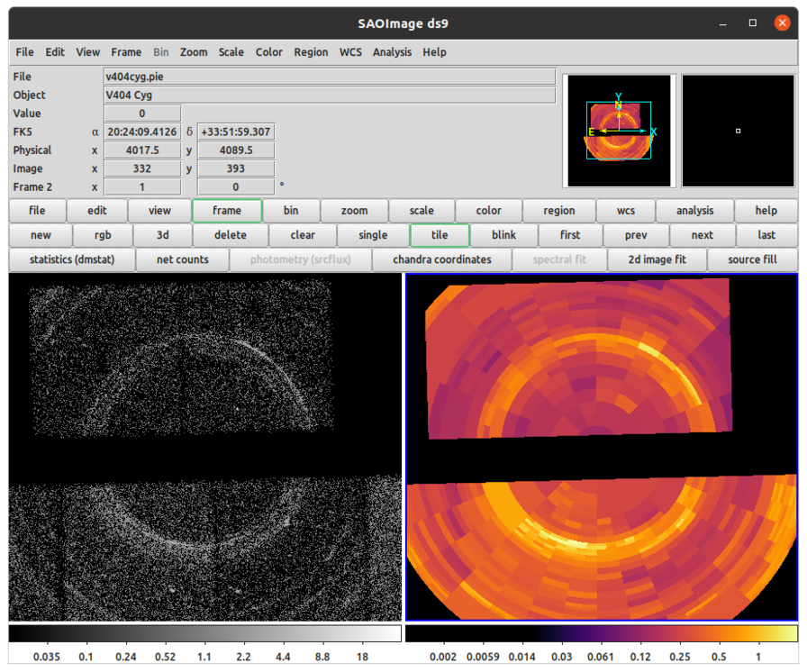Click the frame button in the button bar
The width and height of the screenshot is (807, 672).
[x=227, y=210]
